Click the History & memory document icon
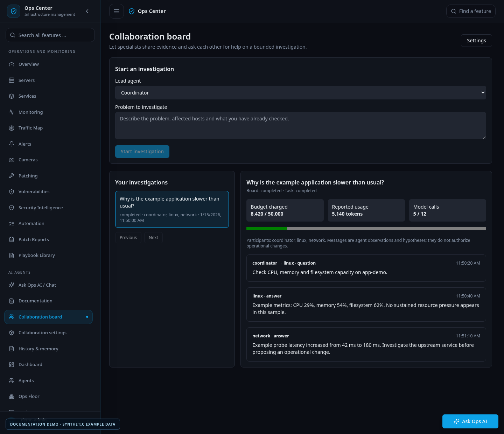 12,349
